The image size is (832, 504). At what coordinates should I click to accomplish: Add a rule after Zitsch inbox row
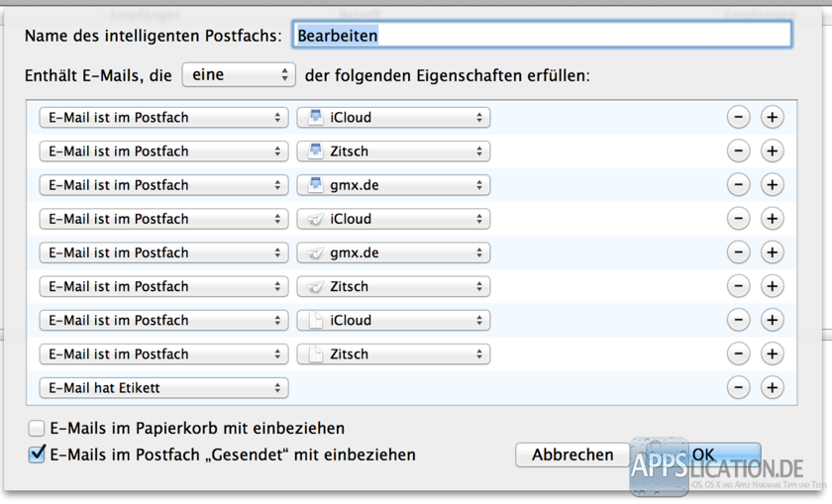click(x=772, y=151)
